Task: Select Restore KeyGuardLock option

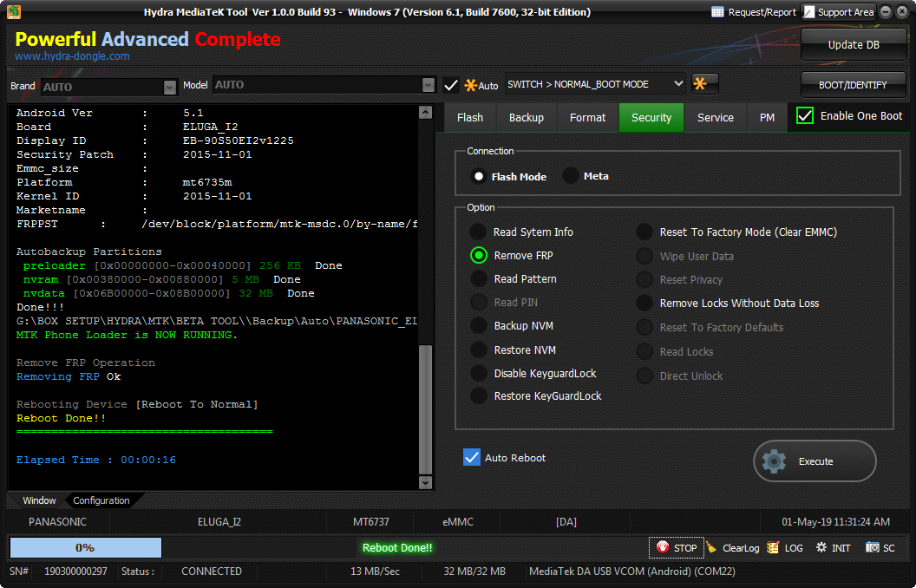Action: (479, 395)
